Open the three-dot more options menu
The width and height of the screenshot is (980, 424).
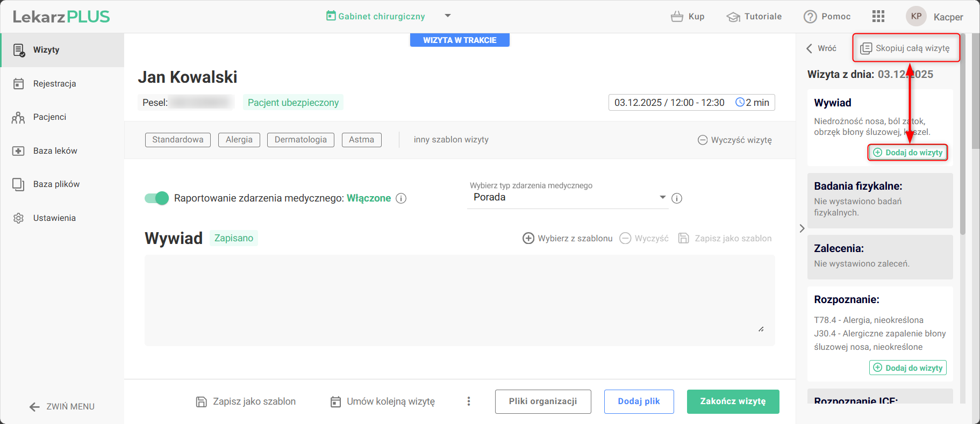[x=469, y=401]
